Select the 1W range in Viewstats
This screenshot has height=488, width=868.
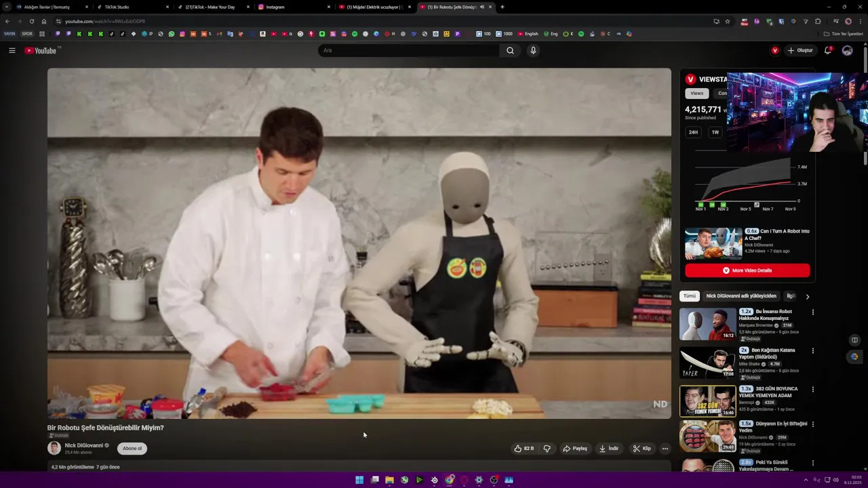click(715, 132)
